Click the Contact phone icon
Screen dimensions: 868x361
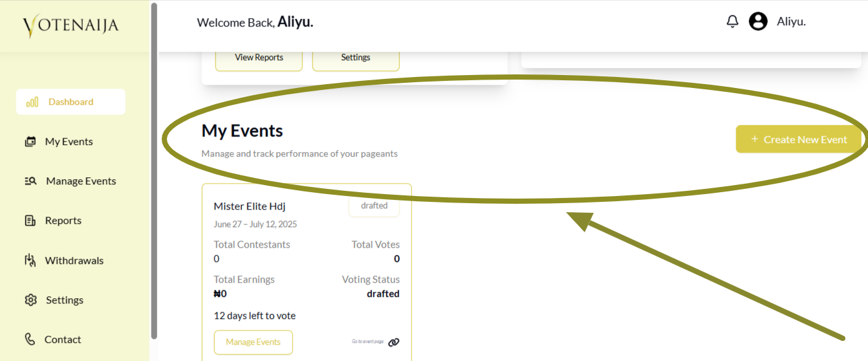pyautogui.click(x=30, y=340)
